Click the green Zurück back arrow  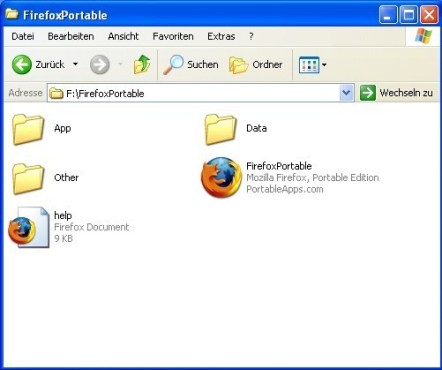[22, 64]
